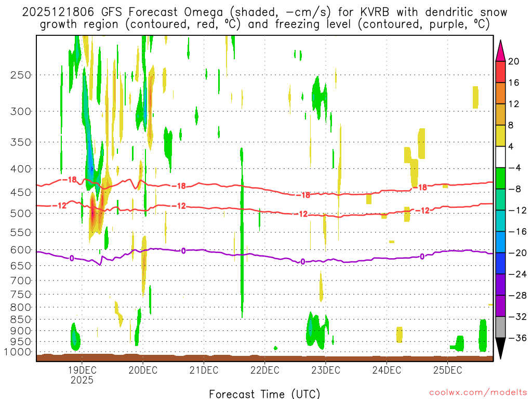The width and height of the screenshot is (532, 399).
Task: Click the white -4 to 4 colorbar swatch
Action: [500, 157]
